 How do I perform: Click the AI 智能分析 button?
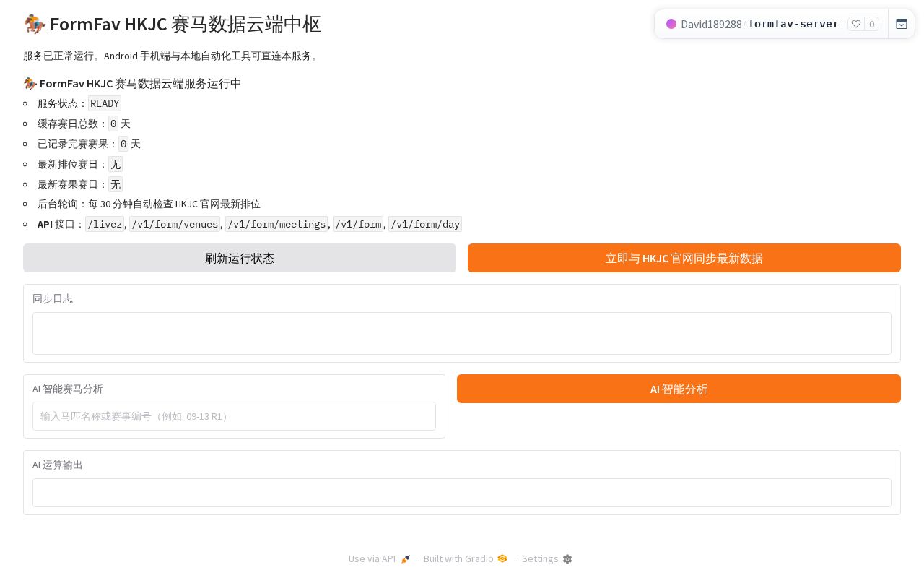coord(679,389)
